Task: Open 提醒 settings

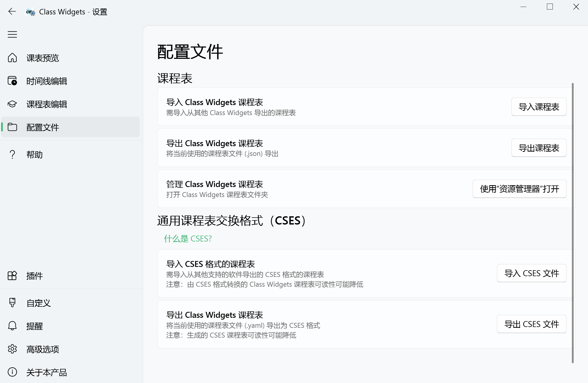Action: (70, 326)
